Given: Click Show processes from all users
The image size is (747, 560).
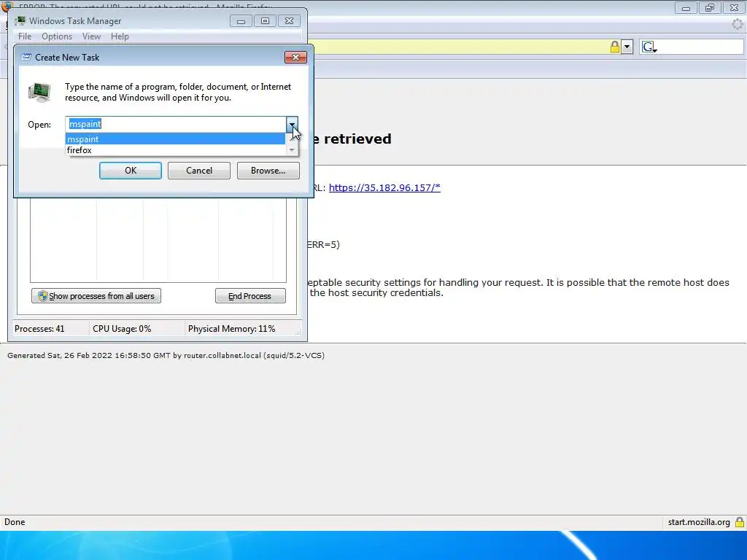Looking at the screenshot, I should [x=96, y=296].
